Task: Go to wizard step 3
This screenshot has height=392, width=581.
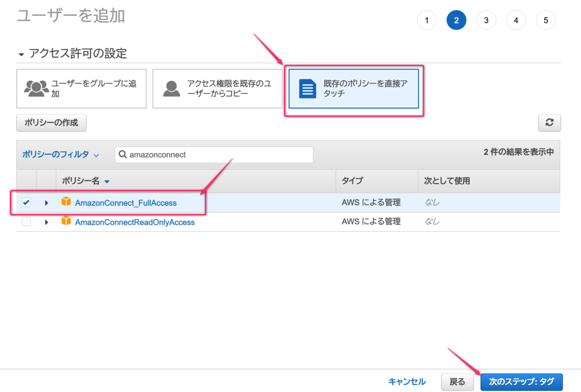Action: click(486, 20)
